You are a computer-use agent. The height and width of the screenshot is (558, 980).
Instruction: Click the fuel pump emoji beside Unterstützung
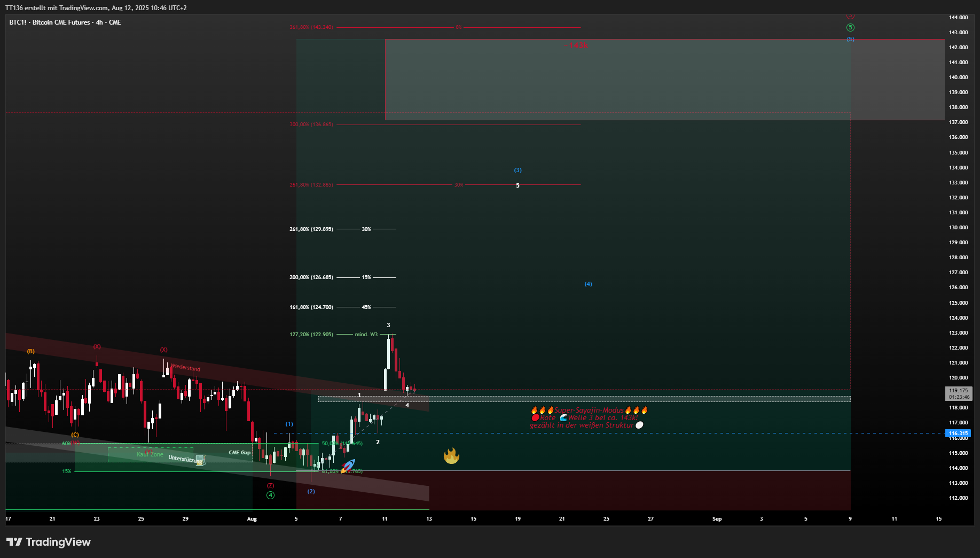[x=200, y=460]
